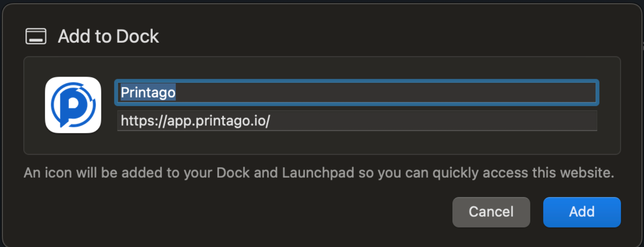Click the Dock window icon beside the title
Image resolution: width=644 pixels, height=247 pixels.
coord(36,36)
